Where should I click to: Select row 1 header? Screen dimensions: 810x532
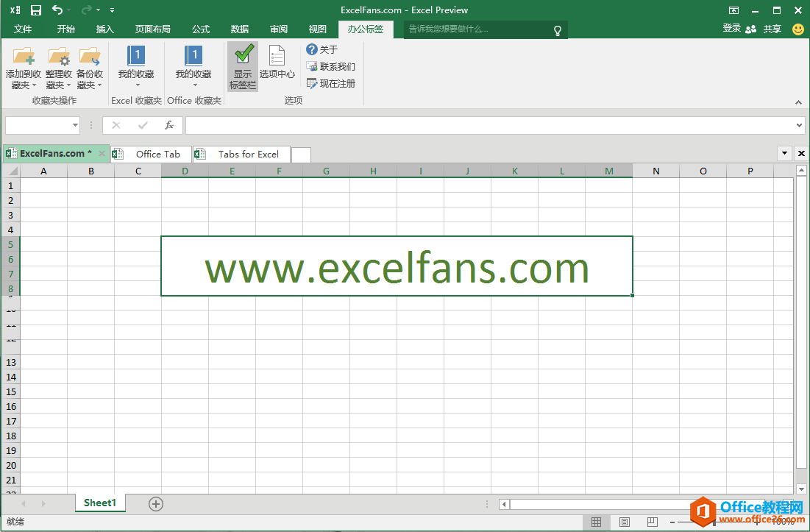(x=11, y=185)
